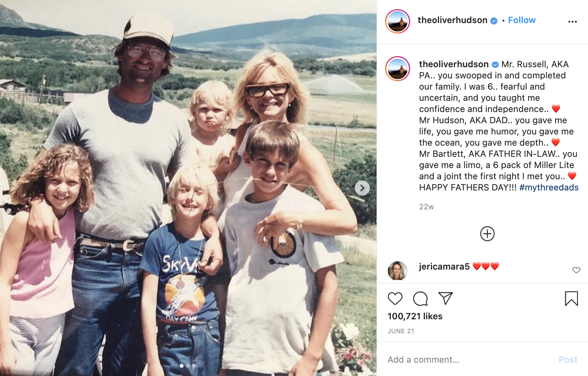Like the post with the heart icon

tap(395, 299)
